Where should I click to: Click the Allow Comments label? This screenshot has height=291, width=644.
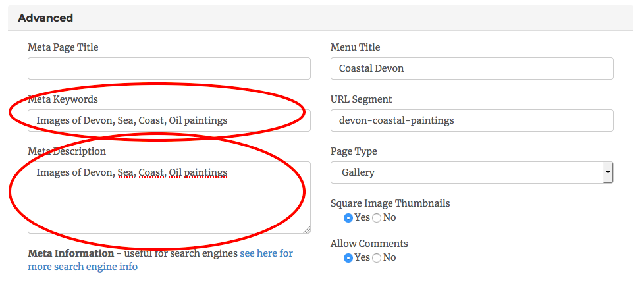click(369, 244)
